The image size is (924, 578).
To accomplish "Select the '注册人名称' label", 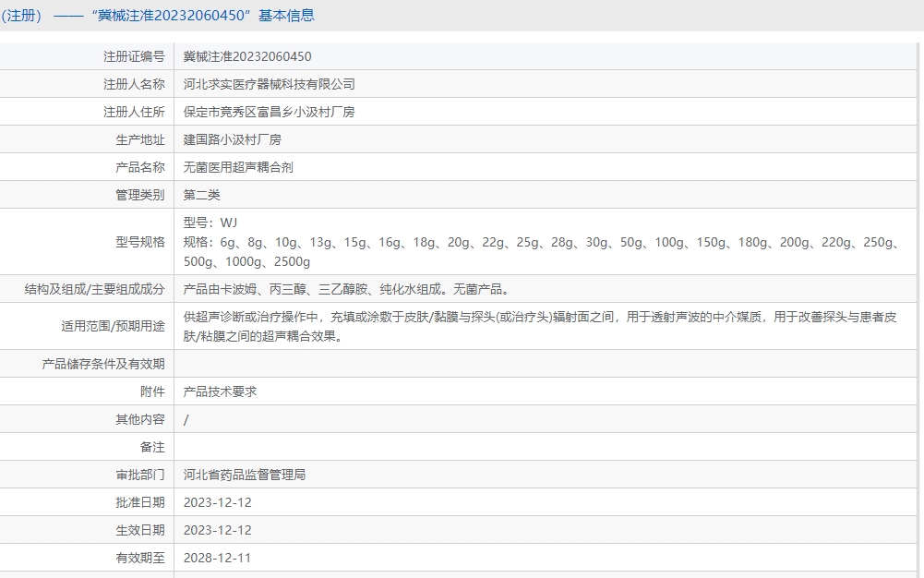I will pyautogui.click(x=135, y=84).
